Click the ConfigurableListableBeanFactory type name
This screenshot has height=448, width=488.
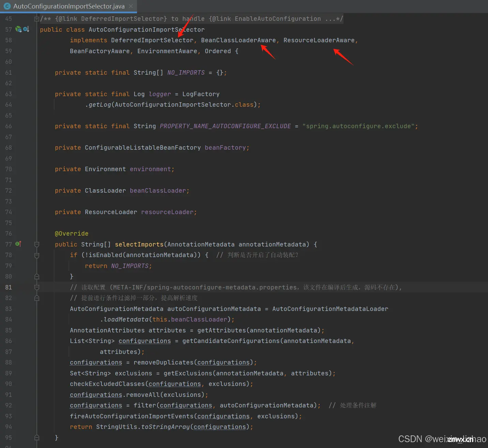pos(143,148)
